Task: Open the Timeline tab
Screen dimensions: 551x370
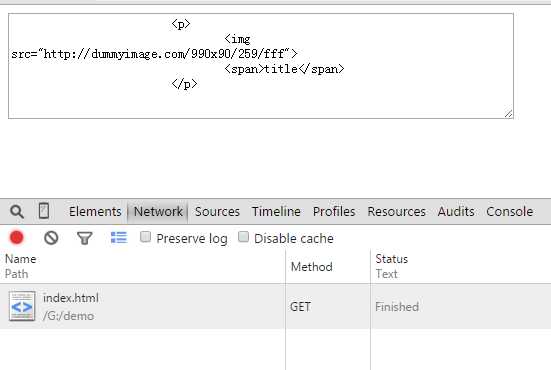Action: tap(276, 212)
